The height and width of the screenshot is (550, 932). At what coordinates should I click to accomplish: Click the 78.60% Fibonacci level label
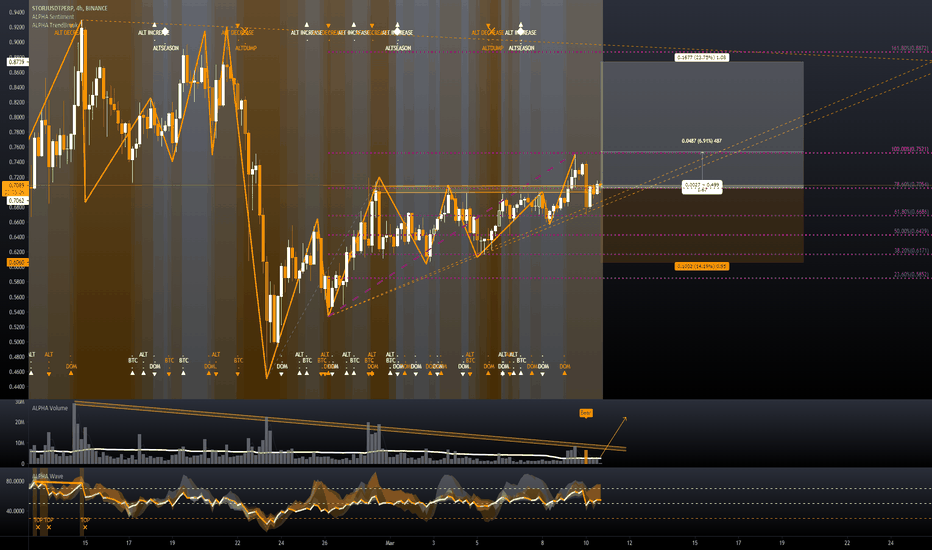tap(911, 184)
